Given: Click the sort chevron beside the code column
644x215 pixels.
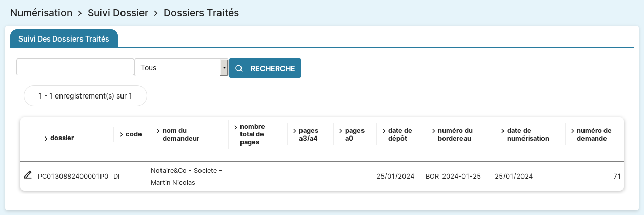Looking at the screenshot, I should [122, 134].
